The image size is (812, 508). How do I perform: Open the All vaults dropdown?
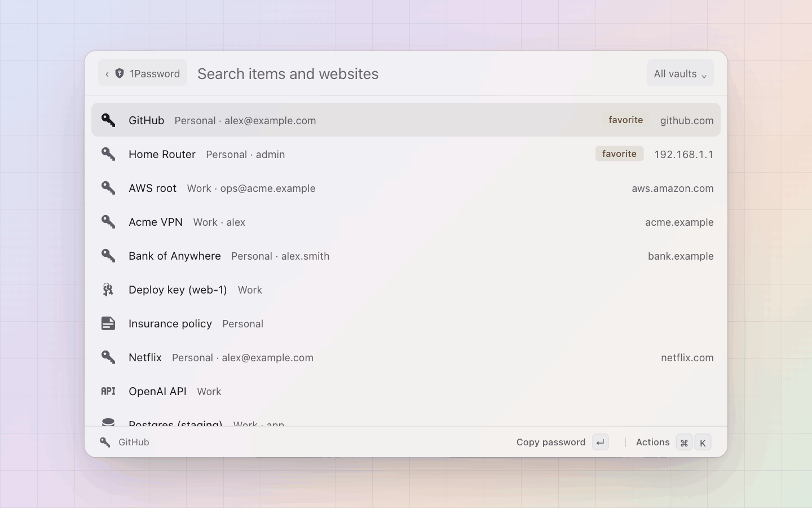tap(680, 73)
